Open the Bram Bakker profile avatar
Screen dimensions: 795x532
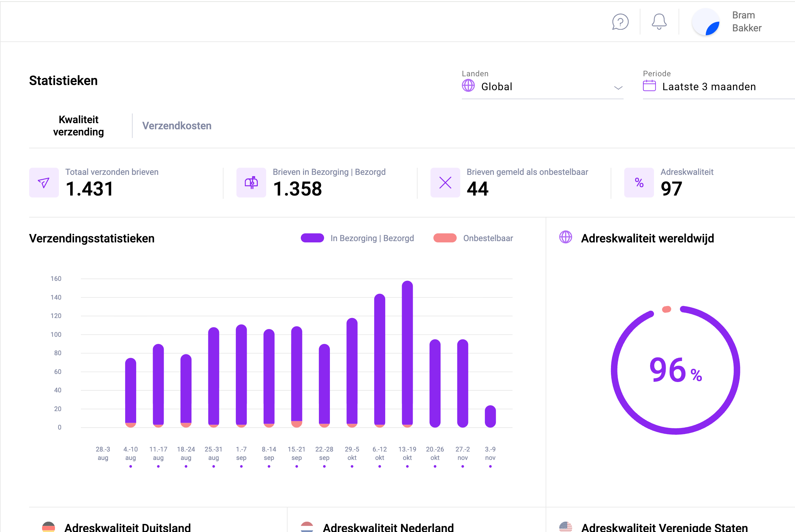tap(705, 22)
